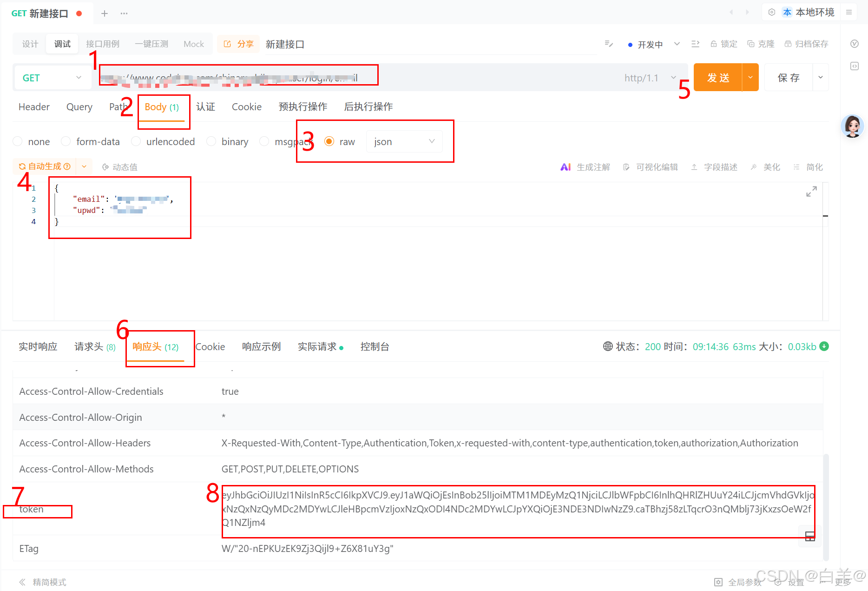Click the AI 生成注解 icon
868x591 pixels.
[x=566, y=166]
